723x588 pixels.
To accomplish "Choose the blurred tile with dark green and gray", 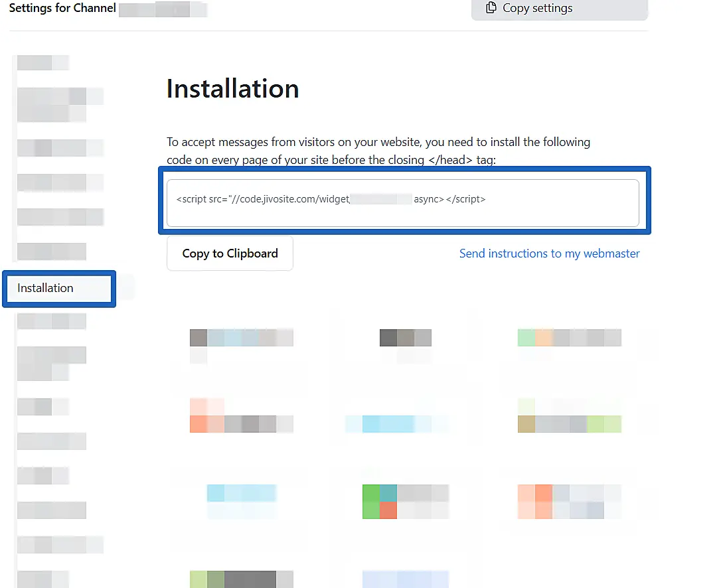I will pos(241,579).
